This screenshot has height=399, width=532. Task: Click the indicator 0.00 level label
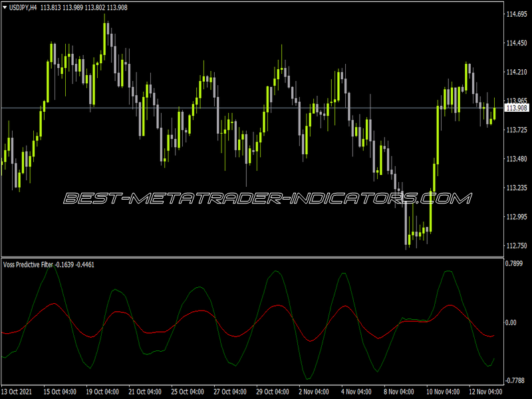[x=511, y=323]
